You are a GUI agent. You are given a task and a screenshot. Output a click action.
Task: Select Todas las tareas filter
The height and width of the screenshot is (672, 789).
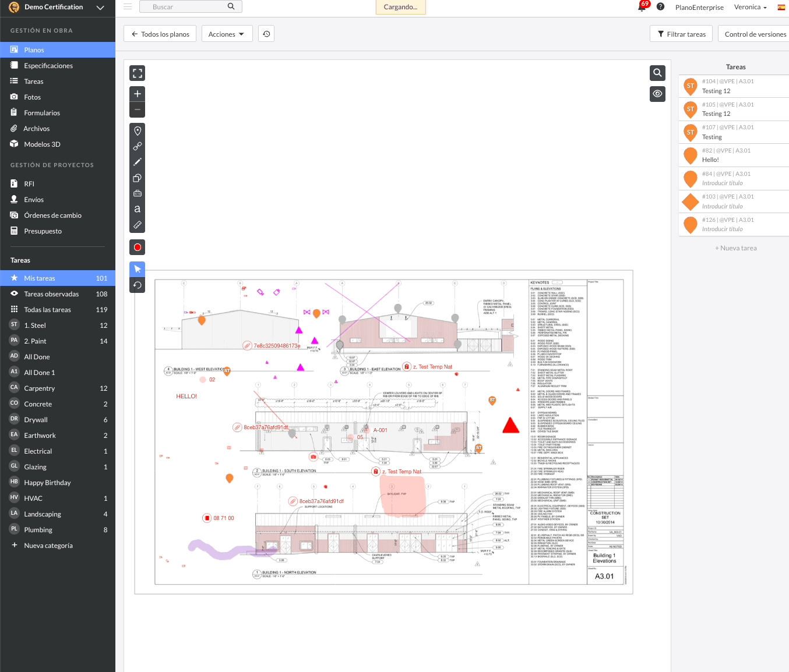pos(58,310)
